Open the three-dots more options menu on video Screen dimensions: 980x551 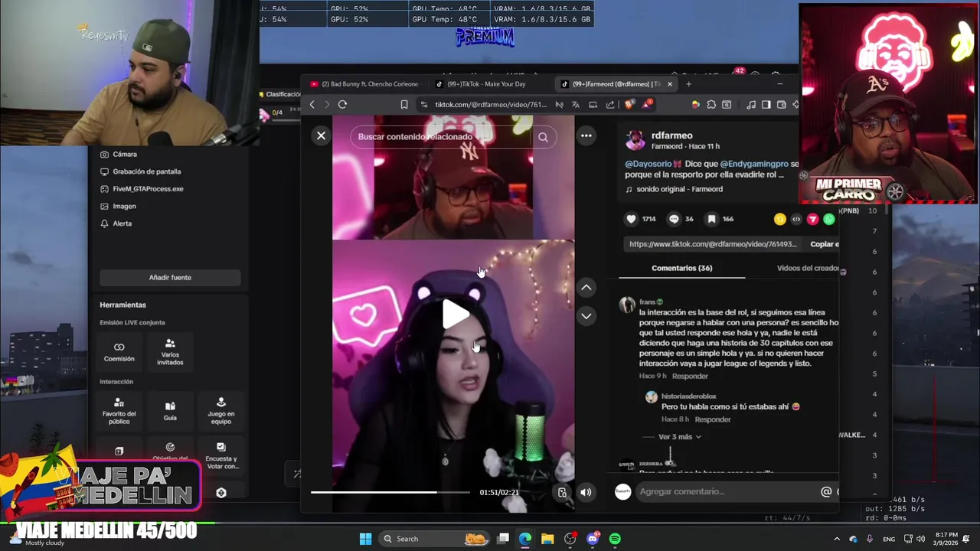point(586,135)
